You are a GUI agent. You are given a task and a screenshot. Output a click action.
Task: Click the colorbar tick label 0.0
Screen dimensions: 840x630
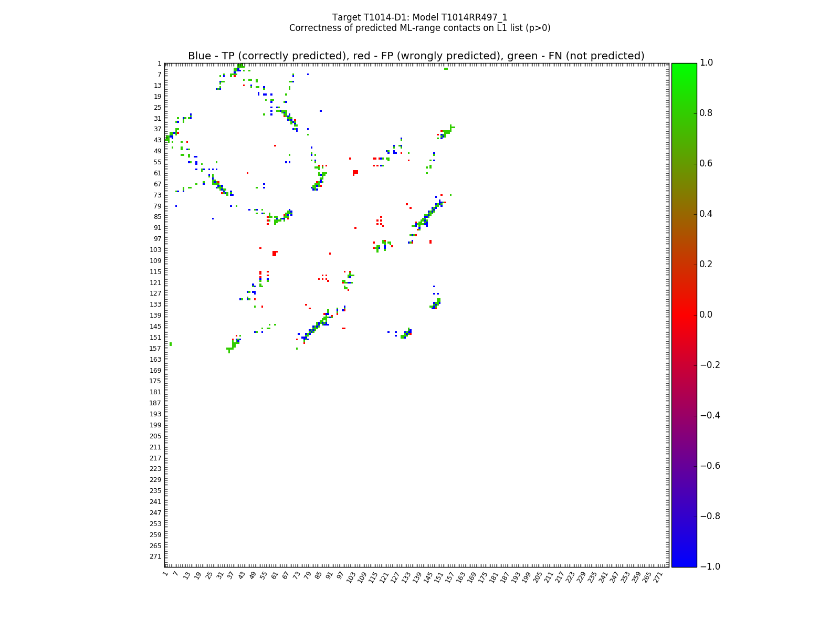[x=707, y=314]
